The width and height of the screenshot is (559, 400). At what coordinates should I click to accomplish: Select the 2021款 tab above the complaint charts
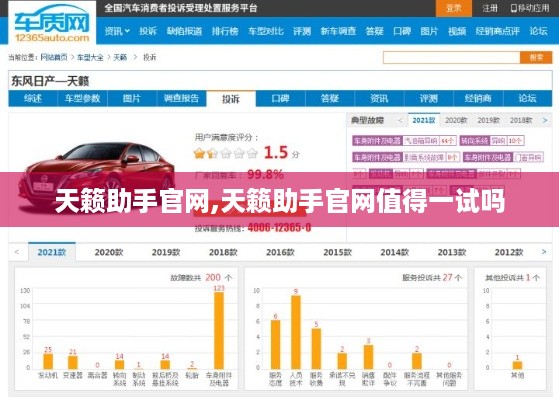coord(52,252)
